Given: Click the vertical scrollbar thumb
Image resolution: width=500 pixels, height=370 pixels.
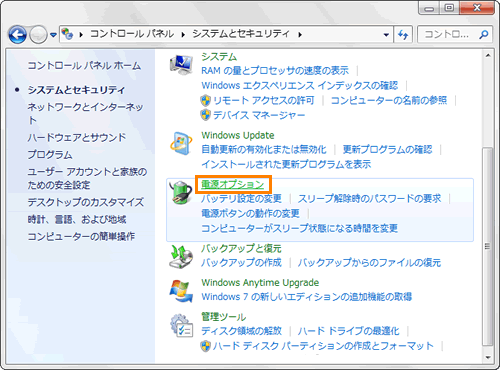Looking at the screenshot, I should pyautogui.click(x=488, y=246).
